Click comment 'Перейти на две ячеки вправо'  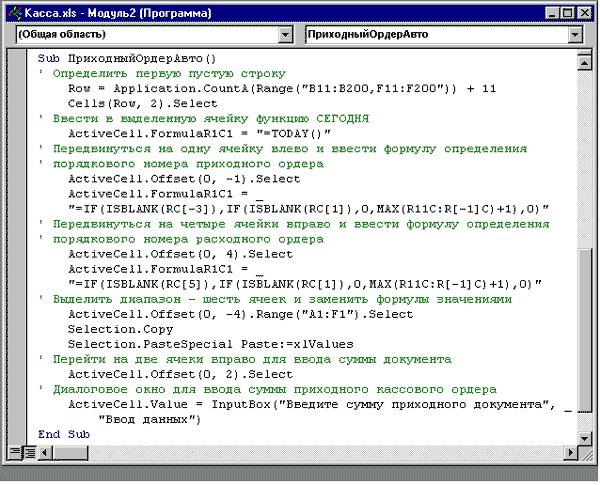point(154,359)
